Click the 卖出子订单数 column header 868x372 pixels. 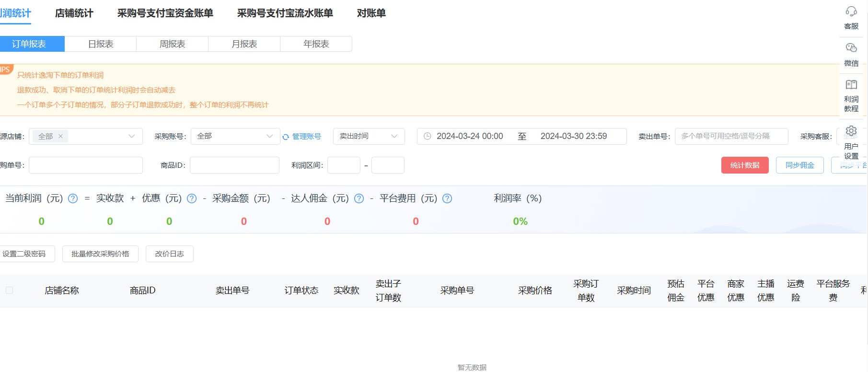pos(388,291)
